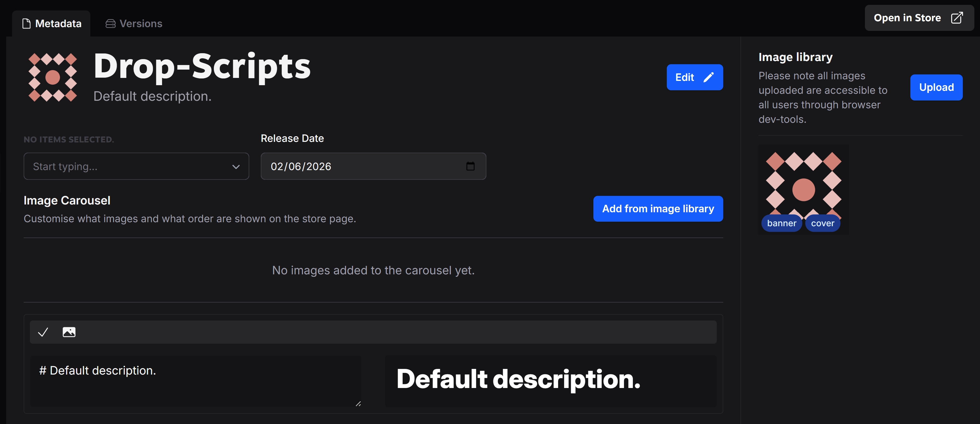Click the Drop-Scripts logo icon
This screenshot has height=424, width=980.
point(53,77)
